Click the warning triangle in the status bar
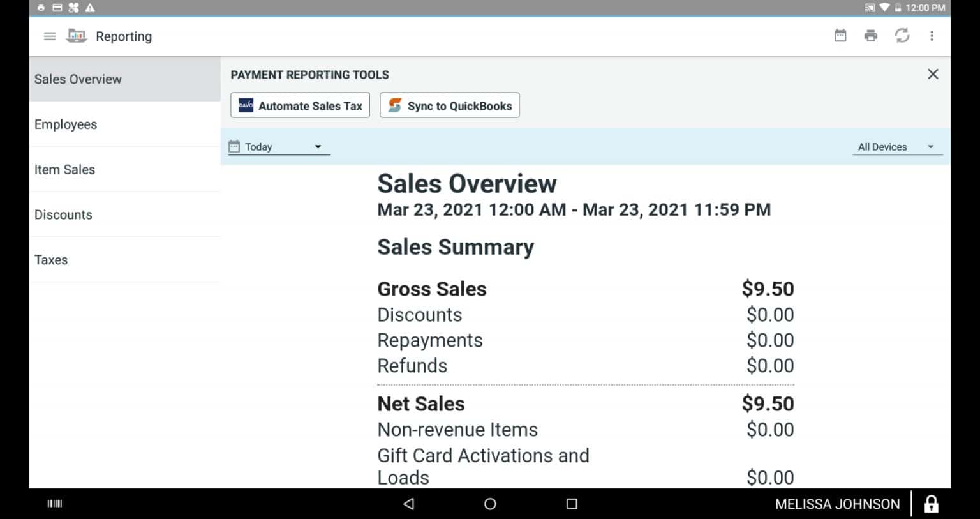 point(89,8)
